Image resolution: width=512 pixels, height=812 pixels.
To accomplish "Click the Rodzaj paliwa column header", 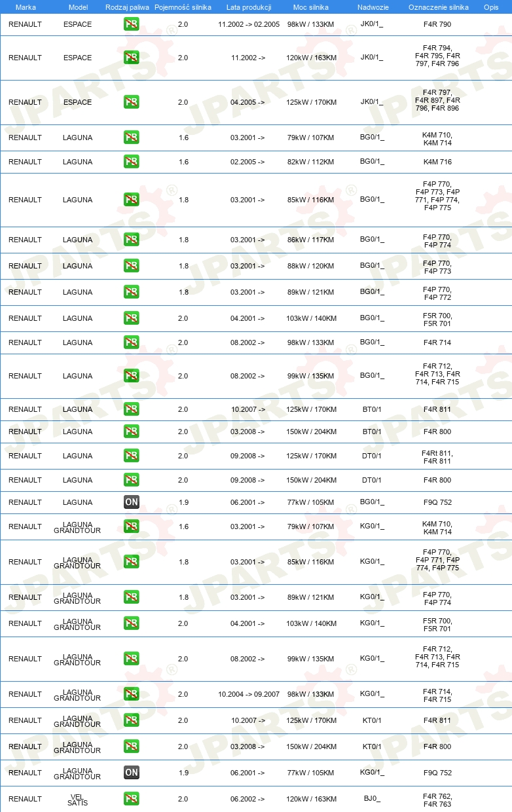I will 128,7.
